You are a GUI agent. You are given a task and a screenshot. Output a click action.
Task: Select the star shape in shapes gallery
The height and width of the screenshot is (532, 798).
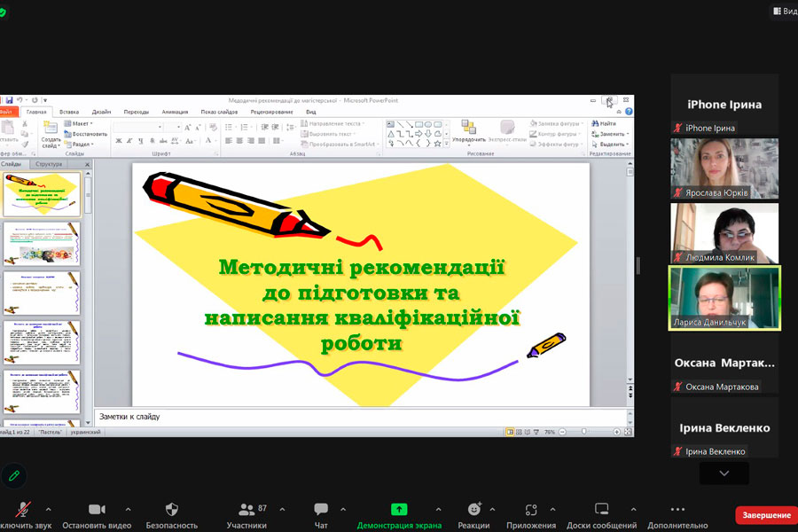point(437,144)
